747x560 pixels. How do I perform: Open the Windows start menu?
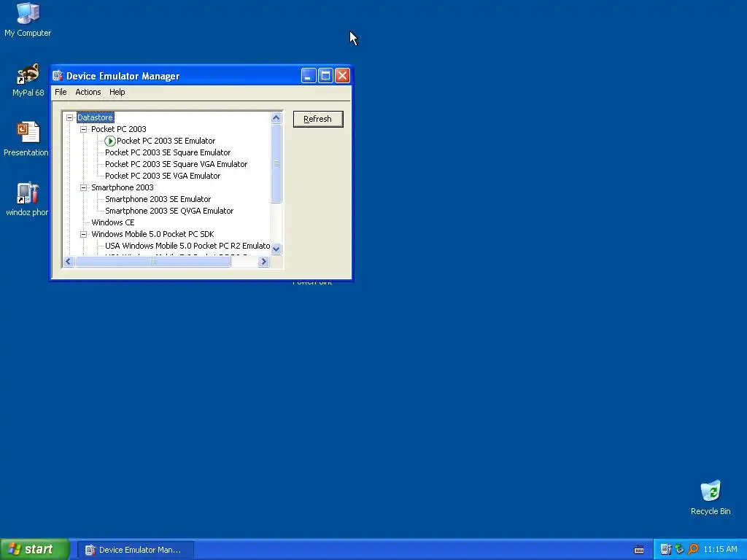tap(34, 550)
